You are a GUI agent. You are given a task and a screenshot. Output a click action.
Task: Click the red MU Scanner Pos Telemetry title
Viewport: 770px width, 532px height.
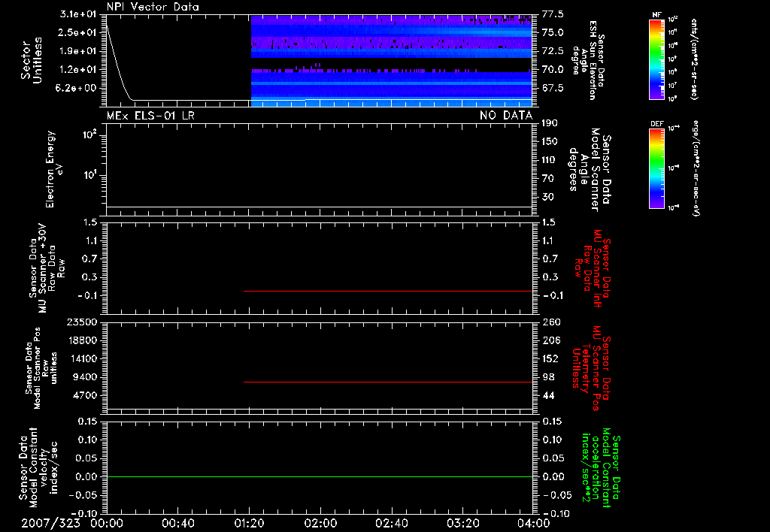point(592,368)
